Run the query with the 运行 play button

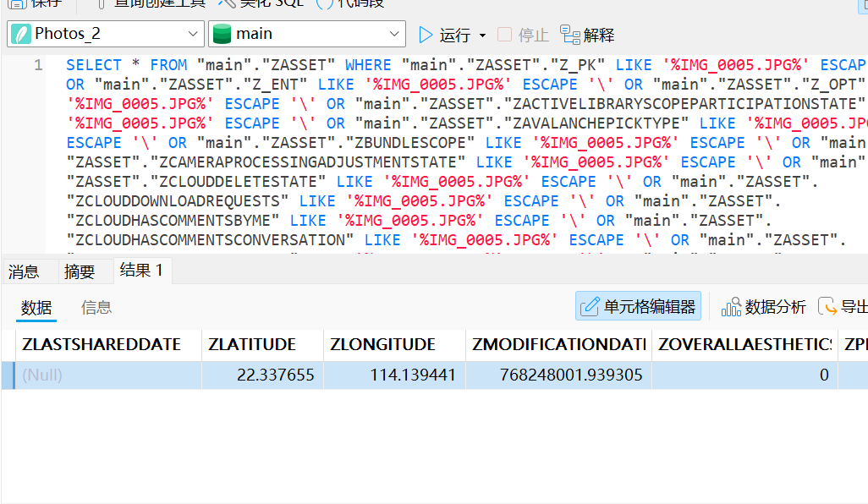click(x=443, y=35)
